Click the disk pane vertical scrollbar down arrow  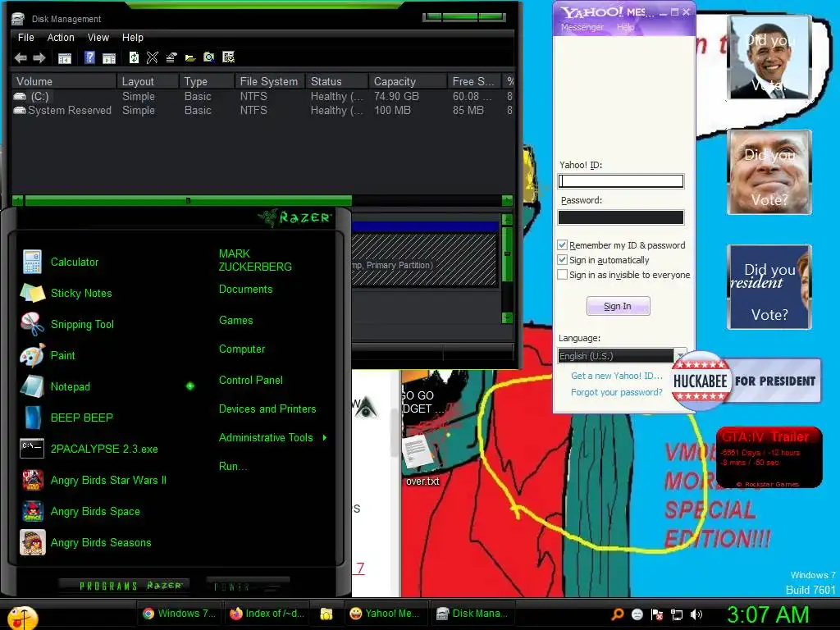(x=507, y=317)
